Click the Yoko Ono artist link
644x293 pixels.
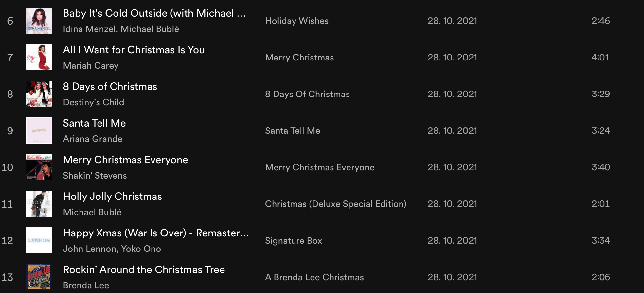(141, 249)
